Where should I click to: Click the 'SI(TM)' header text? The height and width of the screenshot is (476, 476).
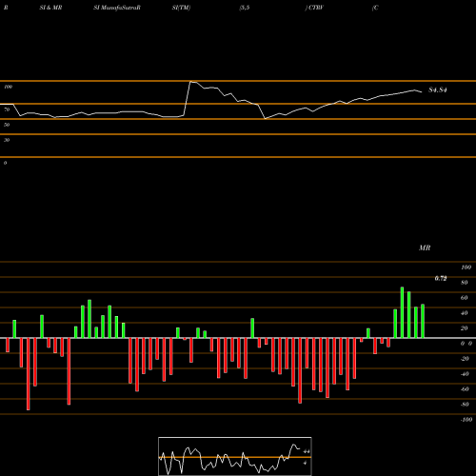[x=181, y=8]
